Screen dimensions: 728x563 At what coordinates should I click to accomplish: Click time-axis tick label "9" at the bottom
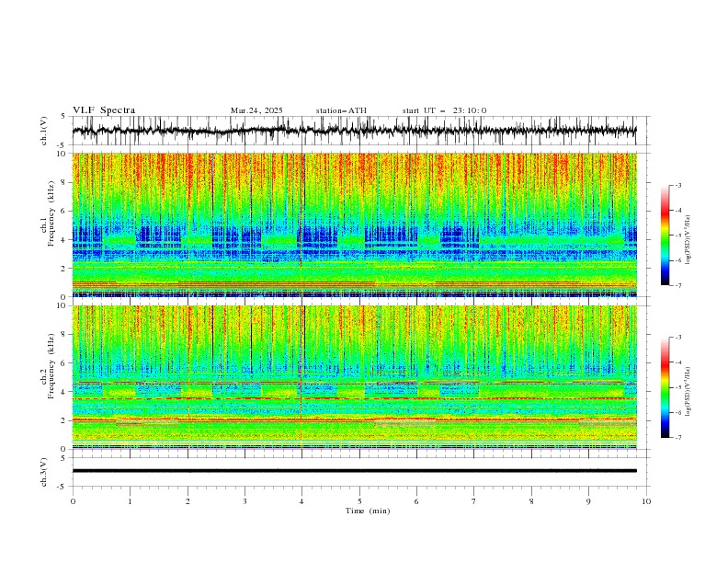(588, 501)
